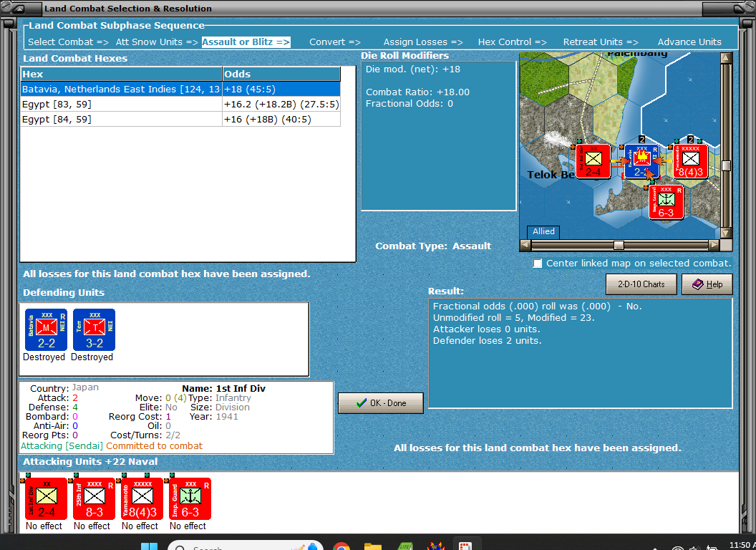756x550 pixels.
Task: Select the Imp. Guard 6-3 marine unit
Action: tap(190, 499)
